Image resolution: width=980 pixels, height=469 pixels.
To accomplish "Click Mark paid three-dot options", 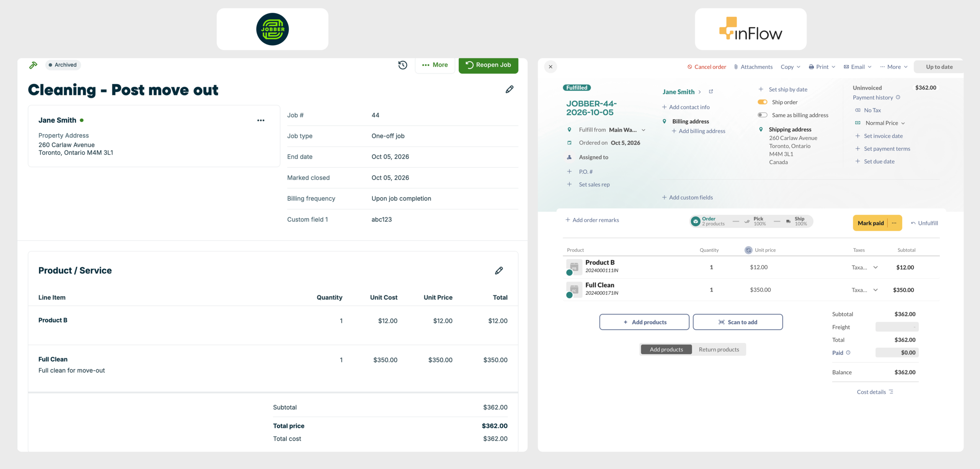I will (x=894, y=223).
